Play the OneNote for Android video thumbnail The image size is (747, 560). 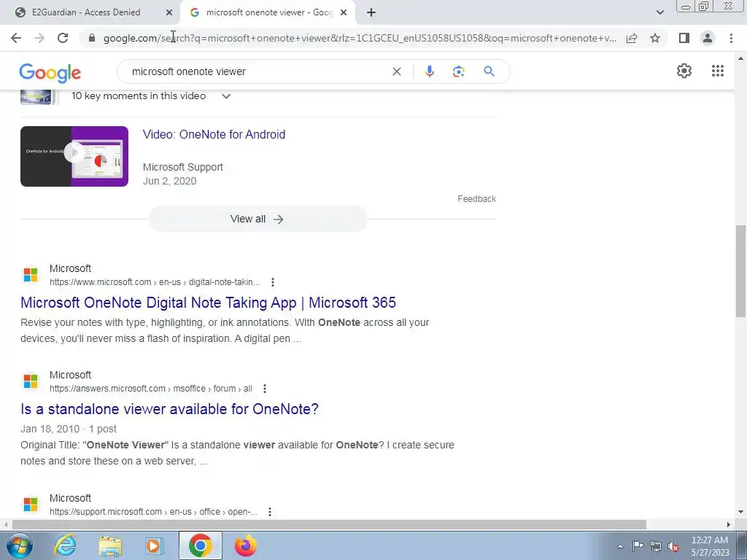pyautogui.click(x=74, y=156)
